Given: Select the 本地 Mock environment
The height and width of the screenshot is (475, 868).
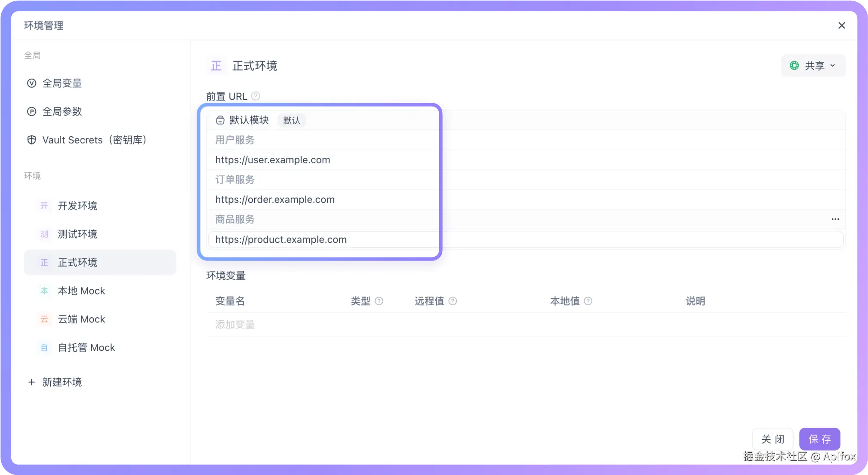Looking at the screenshot, I should click(81, 291).
